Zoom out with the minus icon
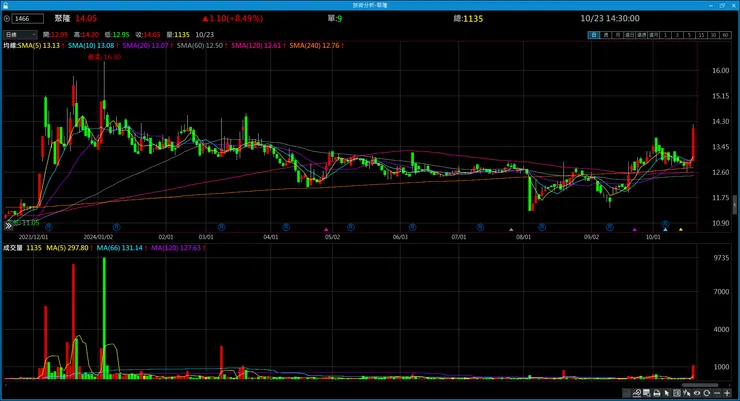Screen dimensions: 740x401 tap(717, 393)
